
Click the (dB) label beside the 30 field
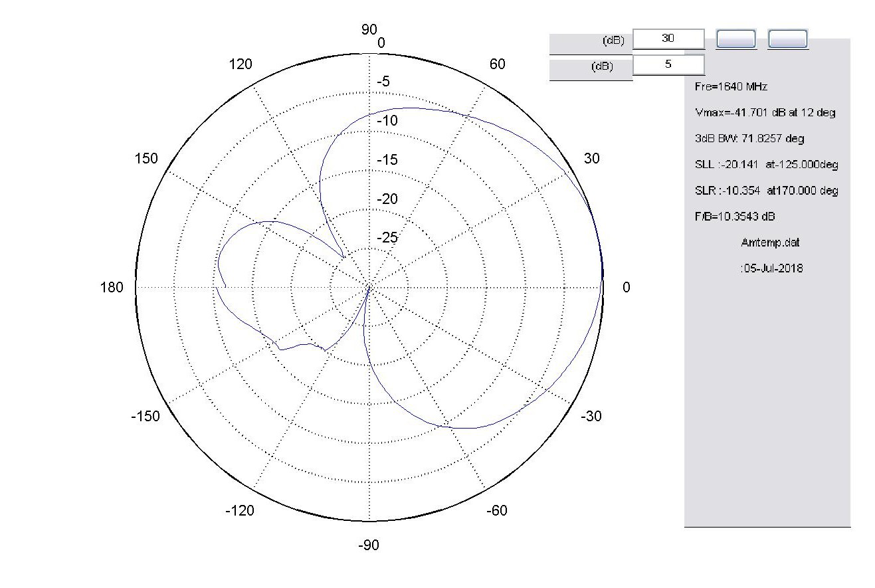tap(613, 41)
